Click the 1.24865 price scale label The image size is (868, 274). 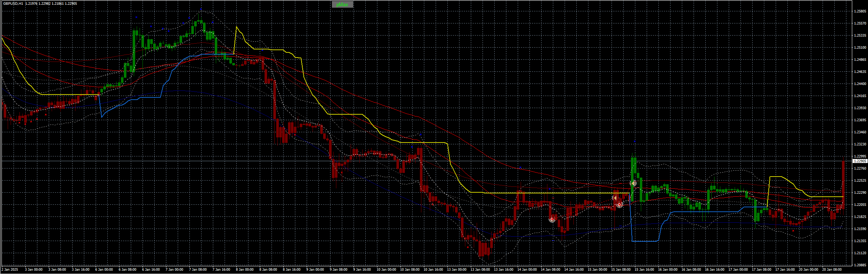(x=861, y=60)
